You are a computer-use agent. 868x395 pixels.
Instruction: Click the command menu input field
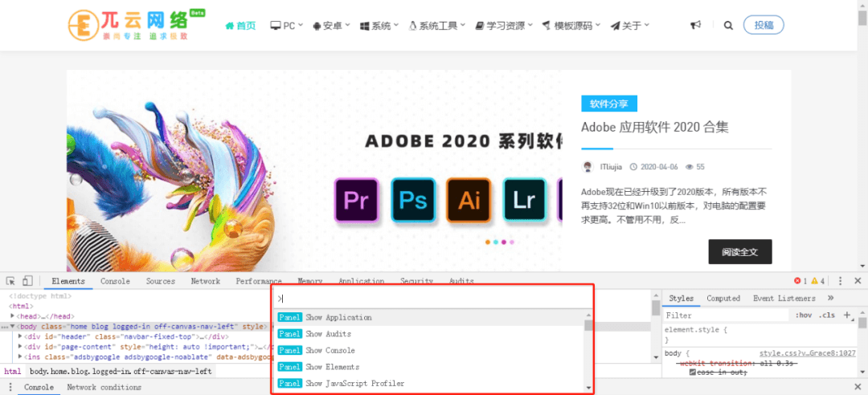(433, 298)
